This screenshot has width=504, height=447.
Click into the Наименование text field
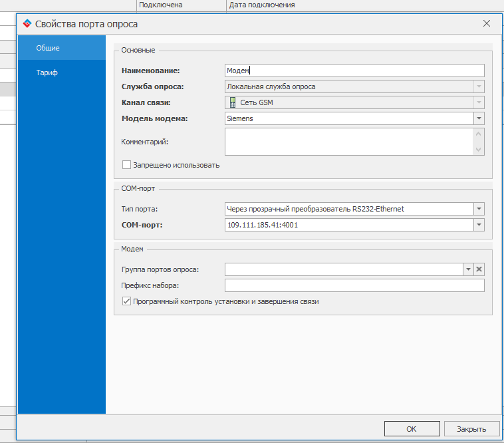coord(354,71)
